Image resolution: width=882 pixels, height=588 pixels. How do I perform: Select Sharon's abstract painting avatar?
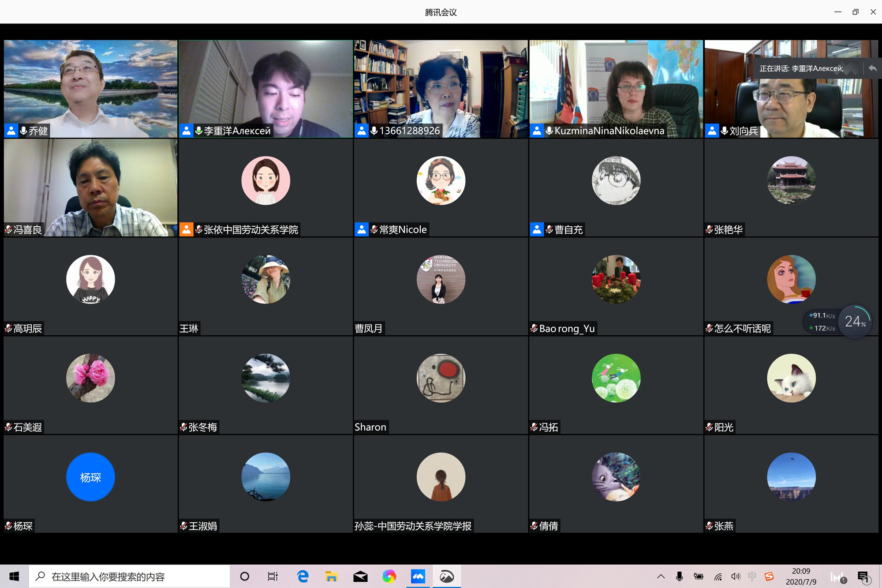pyautogui.click(x=441, y=378)
